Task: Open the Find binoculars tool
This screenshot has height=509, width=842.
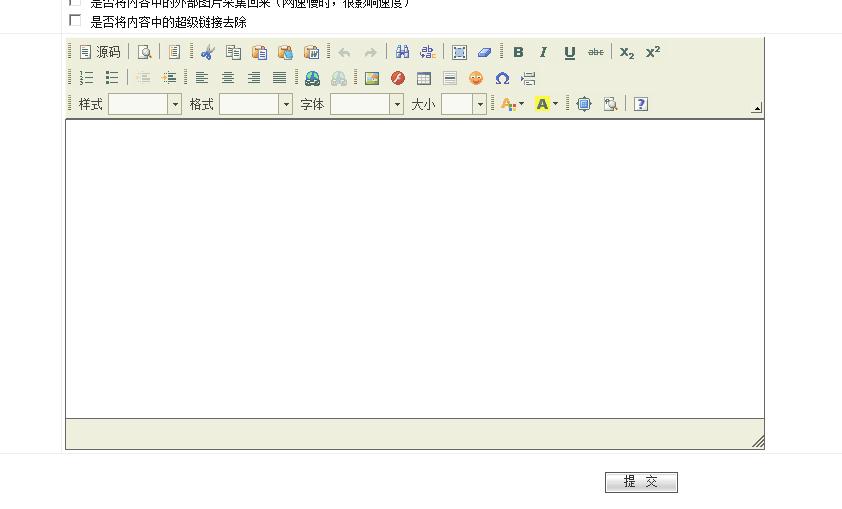Action: (x=402, y=52)
